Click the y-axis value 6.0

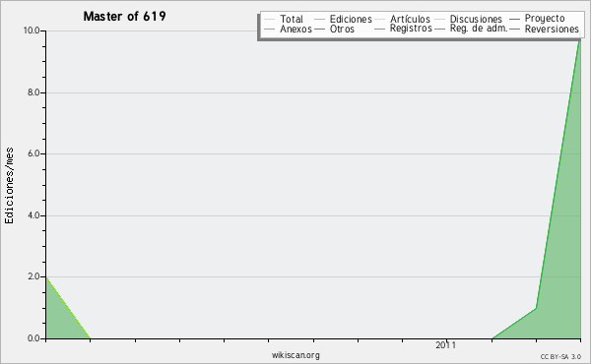coord(33,153)
